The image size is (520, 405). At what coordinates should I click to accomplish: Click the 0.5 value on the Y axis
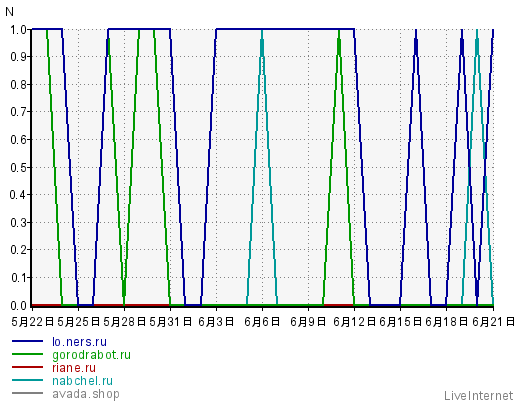point(18,167)
